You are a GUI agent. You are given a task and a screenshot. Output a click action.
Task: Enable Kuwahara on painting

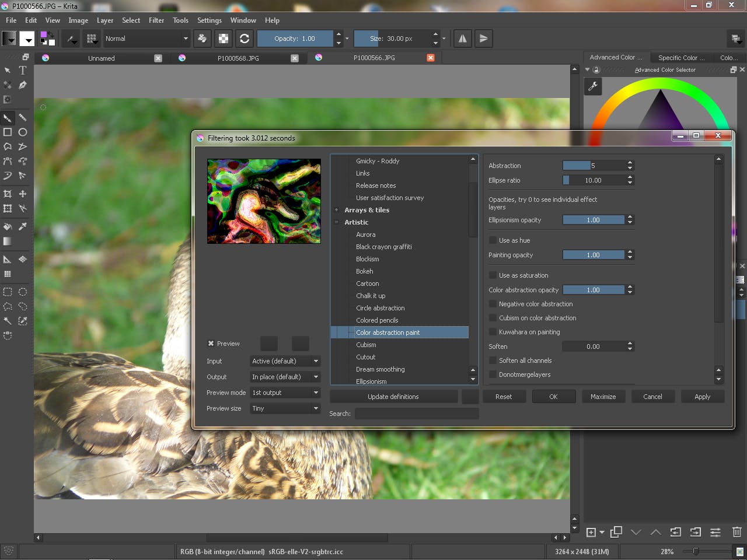[493, 332]
